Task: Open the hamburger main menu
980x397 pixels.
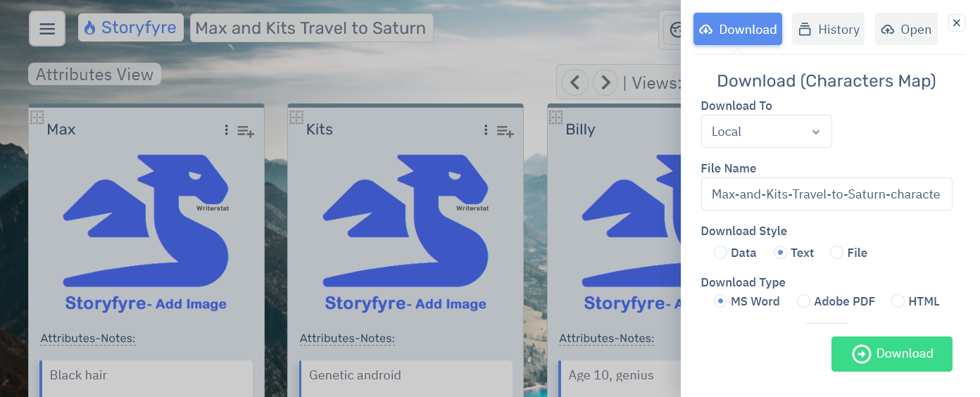Action: click(47, 29)
